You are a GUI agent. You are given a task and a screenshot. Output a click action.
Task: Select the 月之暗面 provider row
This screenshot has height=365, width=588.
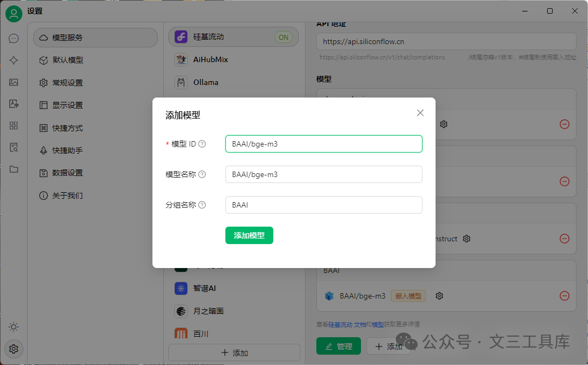234,311
